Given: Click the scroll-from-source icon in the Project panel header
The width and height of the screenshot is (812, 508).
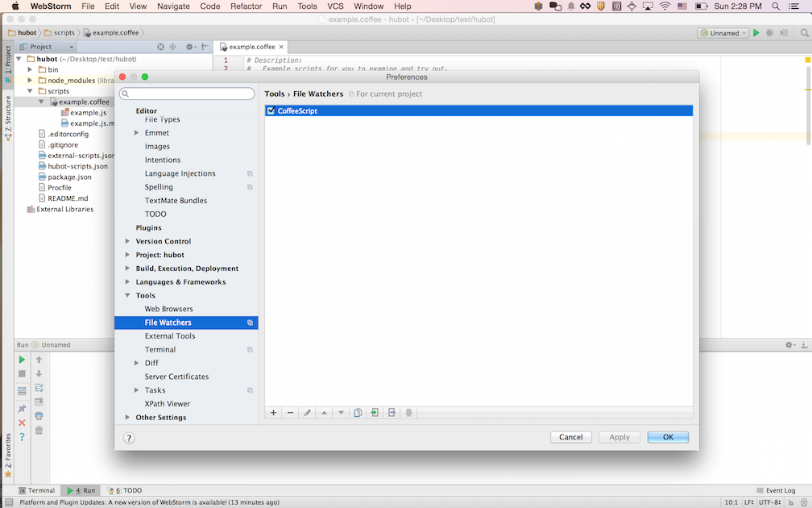Looking at the screenshot, I should pos(160,47).
